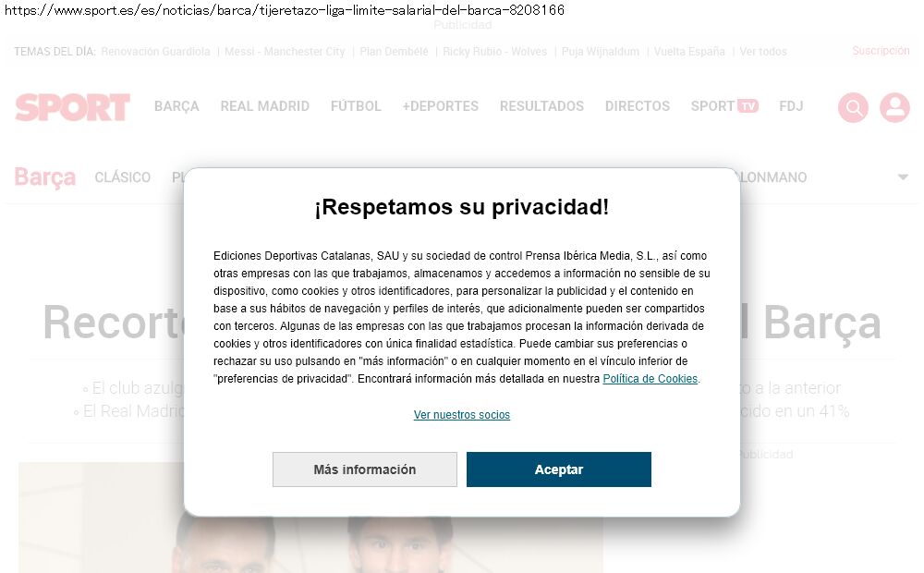
Task: Click the Suscripción link
Action: tap(881, 51)
